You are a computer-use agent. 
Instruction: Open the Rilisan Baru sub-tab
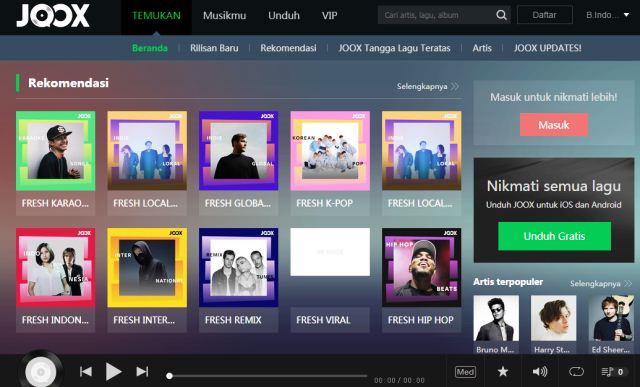pyautogui.click(x=214, y=48)
